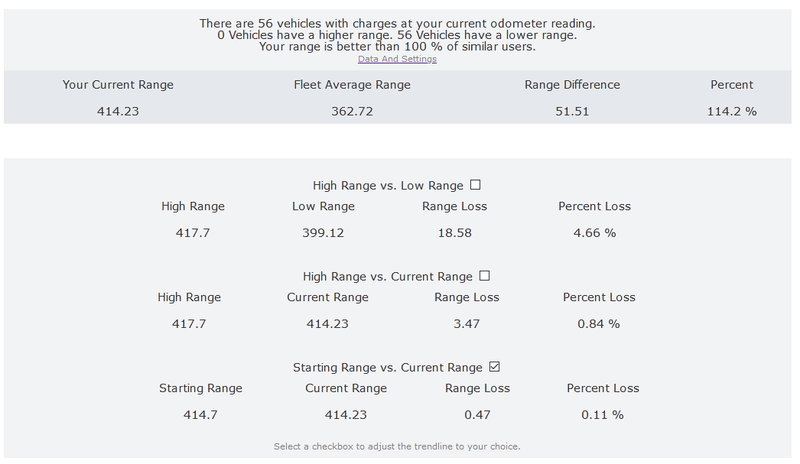
Task: Click the 0.11 % percent loss value
Action: [603, 414]
